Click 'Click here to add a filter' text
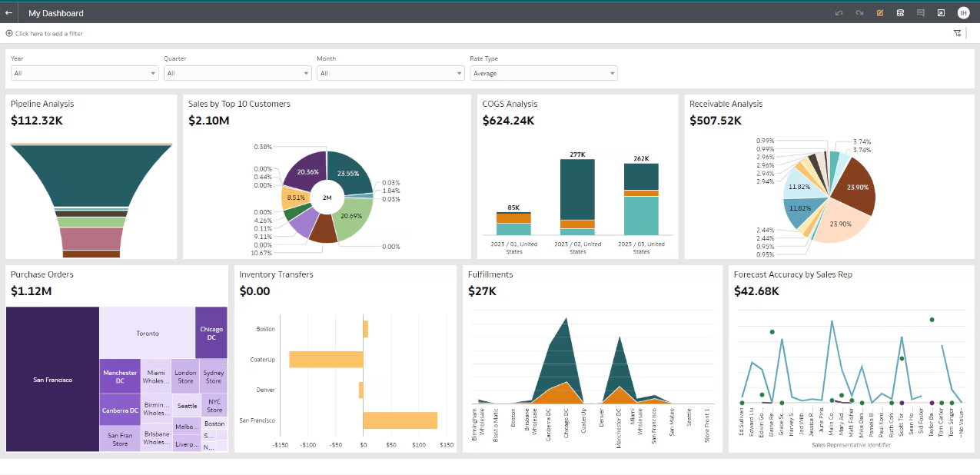This screenshot has width=980, height=475. pyautogui.click(x=49, y=34)
